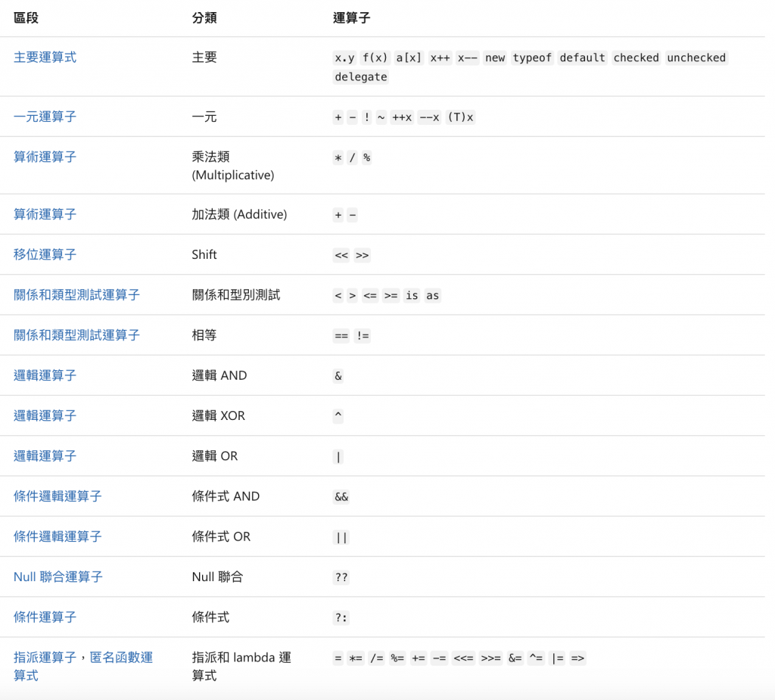
Task: Click the <<= operator code
Action: pyautogui.click(x=464, y=658)
